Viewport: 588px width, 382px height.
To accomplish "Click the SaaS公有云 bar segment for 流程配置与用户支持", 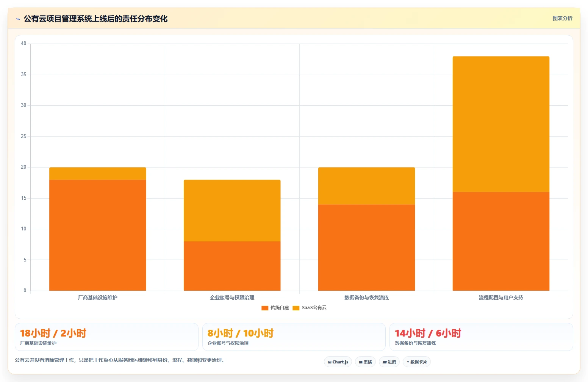I will click(501, 124).
